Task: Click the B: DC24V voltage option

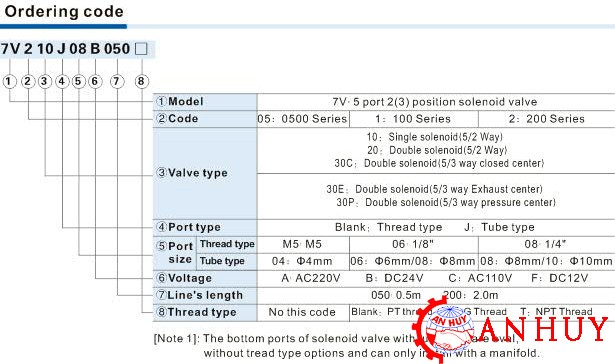Action: 395,278
